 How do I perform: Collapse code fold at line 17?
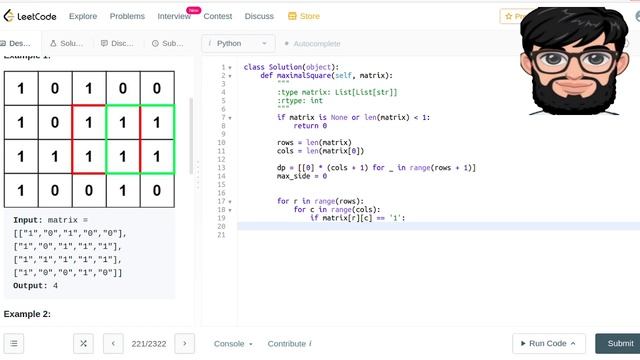[230, 201]
